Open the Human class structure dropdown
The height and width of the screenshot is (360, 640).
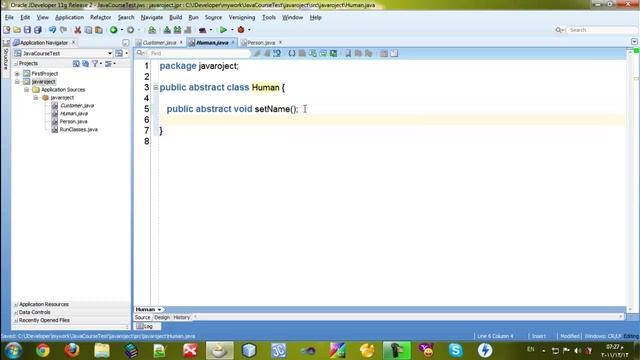tap(159, 310)
